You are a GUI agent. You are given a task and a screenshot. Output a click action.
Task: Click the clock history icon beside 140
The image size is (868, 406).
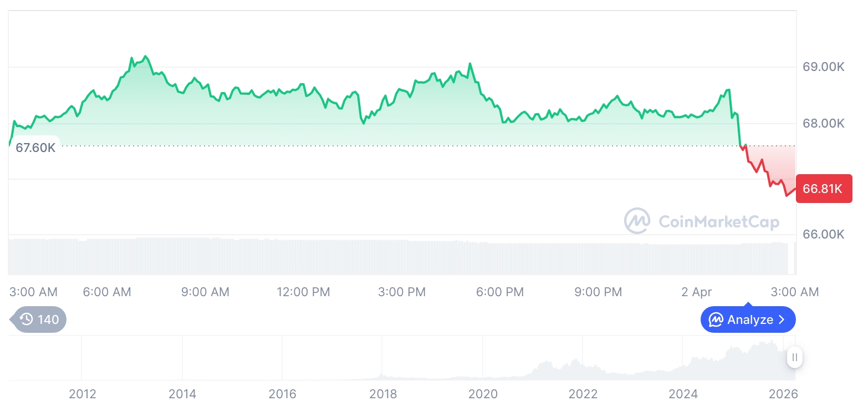[x=26, y=319]
